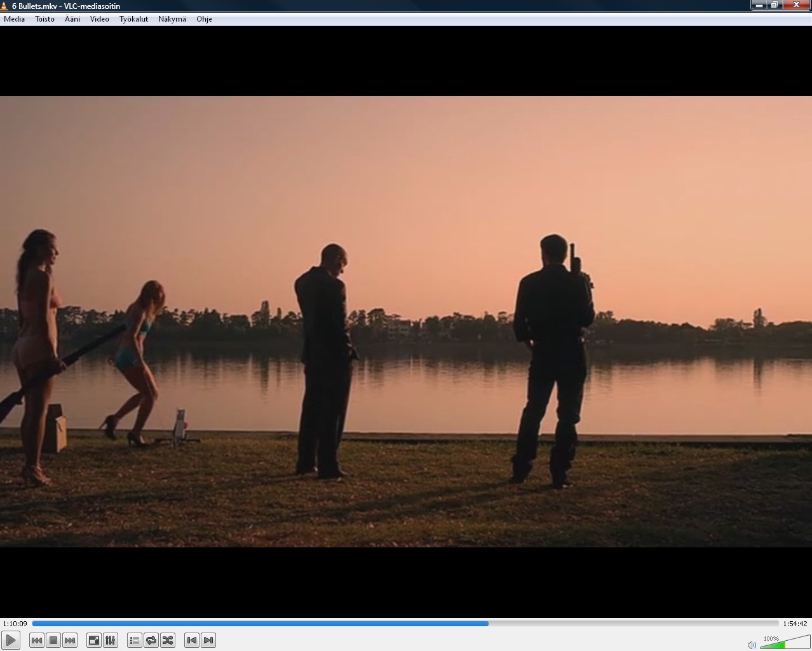Close the VLC window
812x651 pixels.
pyautogui.click(x=796, y=5)
